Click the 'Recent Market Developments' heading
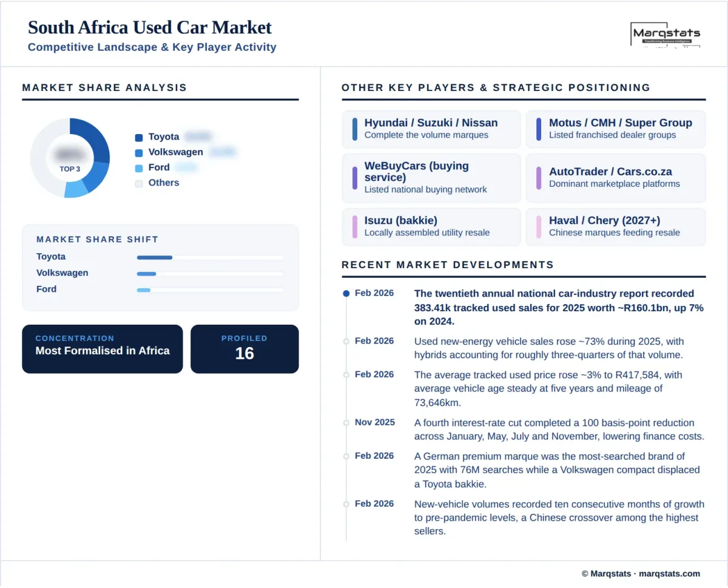728x588 pixels. coord(448,265)
